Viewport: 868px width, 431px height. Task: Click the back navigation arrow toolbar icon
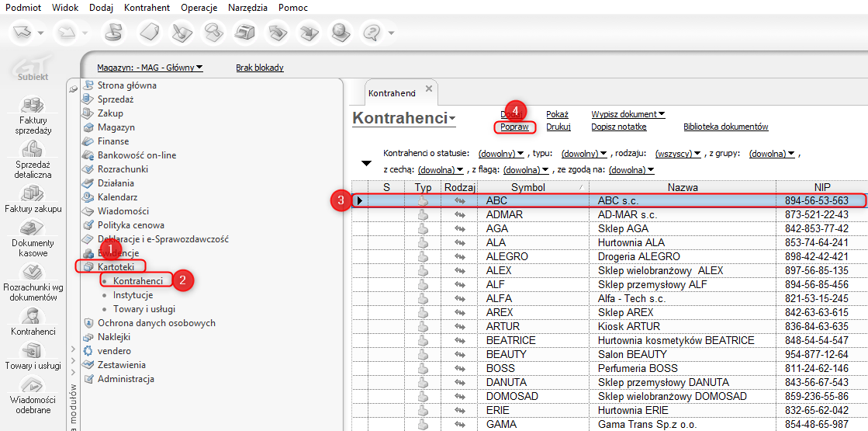tap(24, 33)
